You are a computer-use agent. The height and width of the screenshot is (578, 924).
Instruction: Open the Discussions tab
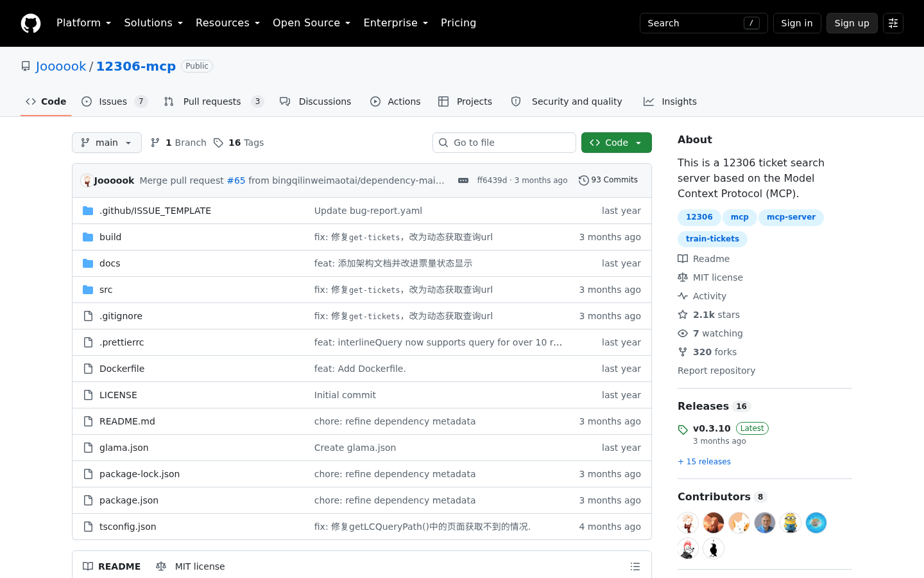pyautogui.click(x=316, y=101)
